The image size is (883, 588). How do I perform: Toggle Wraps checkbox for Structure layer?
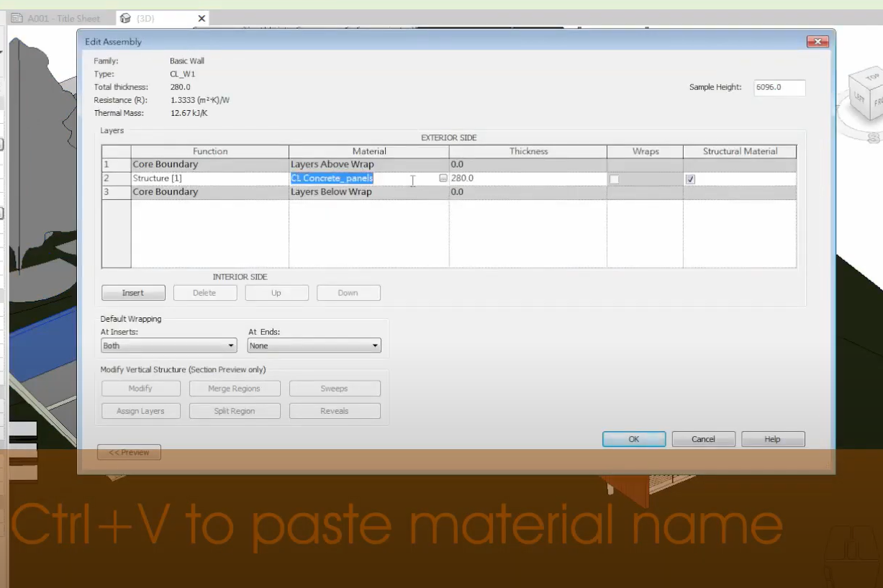coord(614,179)
